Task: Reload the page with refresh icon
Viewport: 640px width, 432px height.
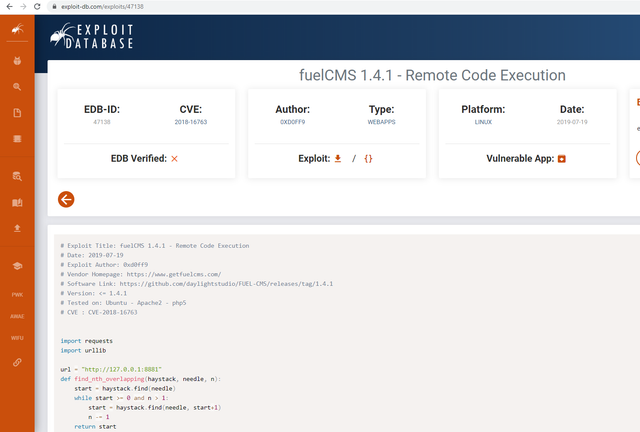Action: tap(37, 7)
